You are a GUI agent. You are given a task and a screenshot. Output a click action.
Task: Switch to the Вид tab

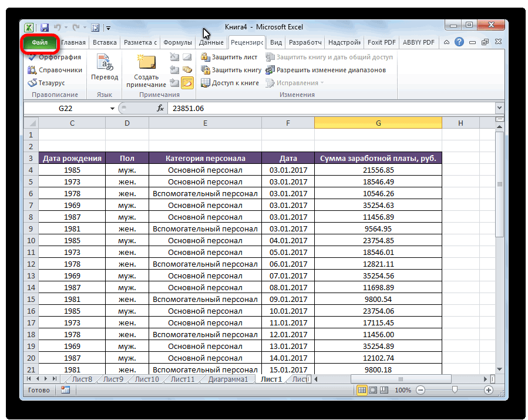(x=276, y=42)
